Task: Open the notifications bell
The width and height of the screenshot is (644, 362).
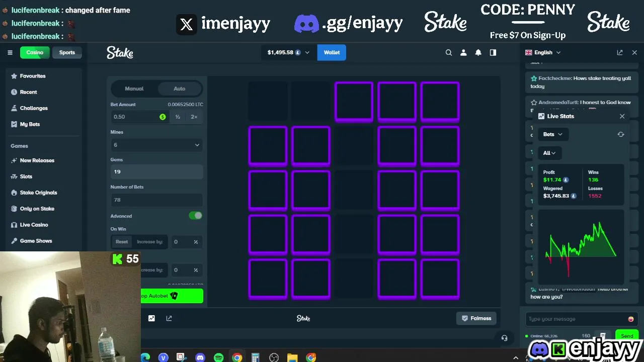Action: (478, 52)
